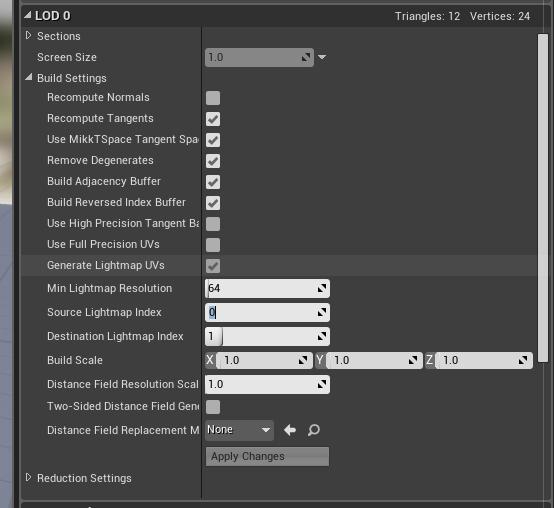
Task: Click spin arrow icon in Min Lightmap Resolution
Action: point(322,289)
